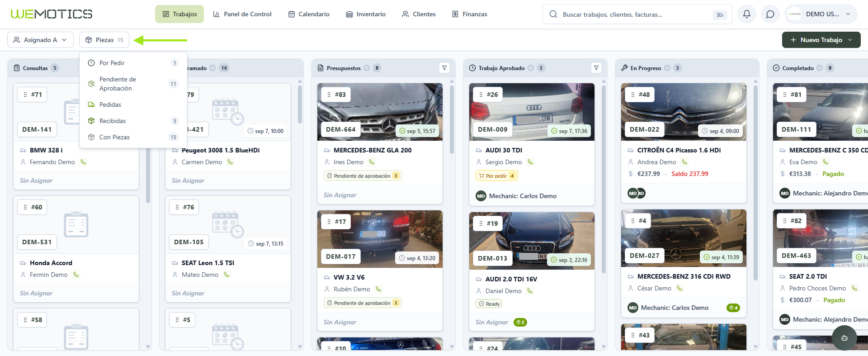Screen dimensions: 868x356
Task: Click the Nuevo Trabajo button
Action: 821,40
